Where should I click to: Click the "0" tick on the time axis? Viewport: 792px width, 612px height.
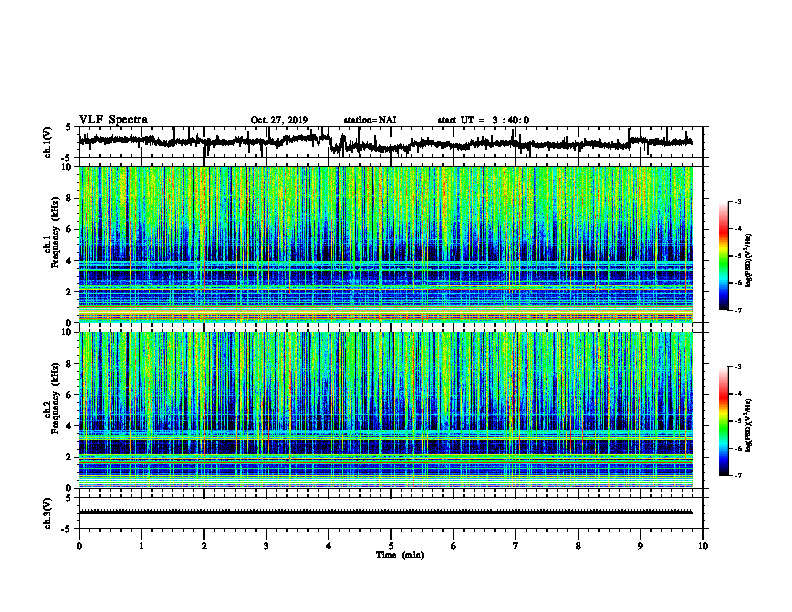tap(79, 546)
